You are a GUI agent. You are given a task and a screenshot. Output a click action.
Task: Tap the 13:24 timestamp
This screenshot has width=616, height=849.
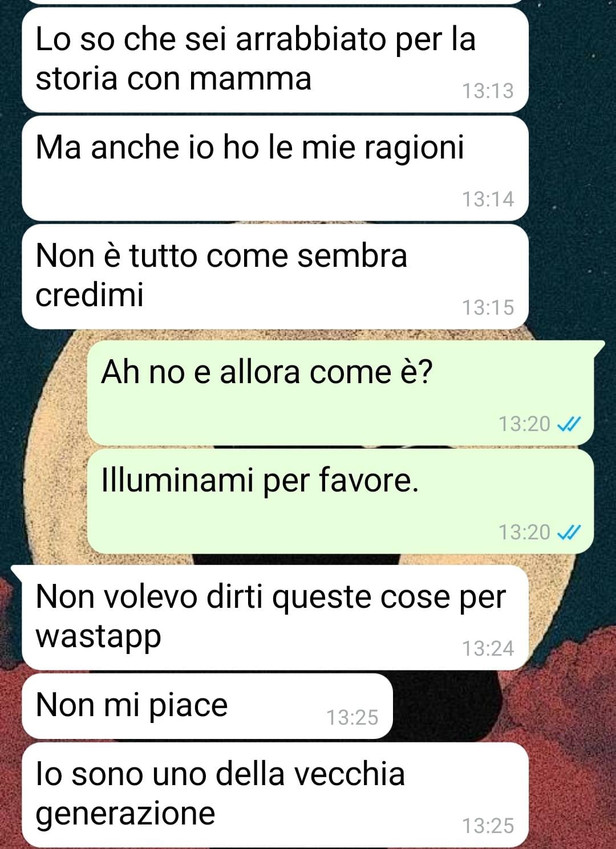click(488, 648)
